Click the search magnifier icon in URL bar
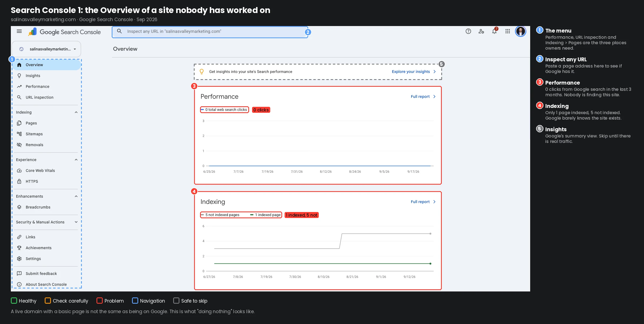The image size is (644, 324). (119, 31)
